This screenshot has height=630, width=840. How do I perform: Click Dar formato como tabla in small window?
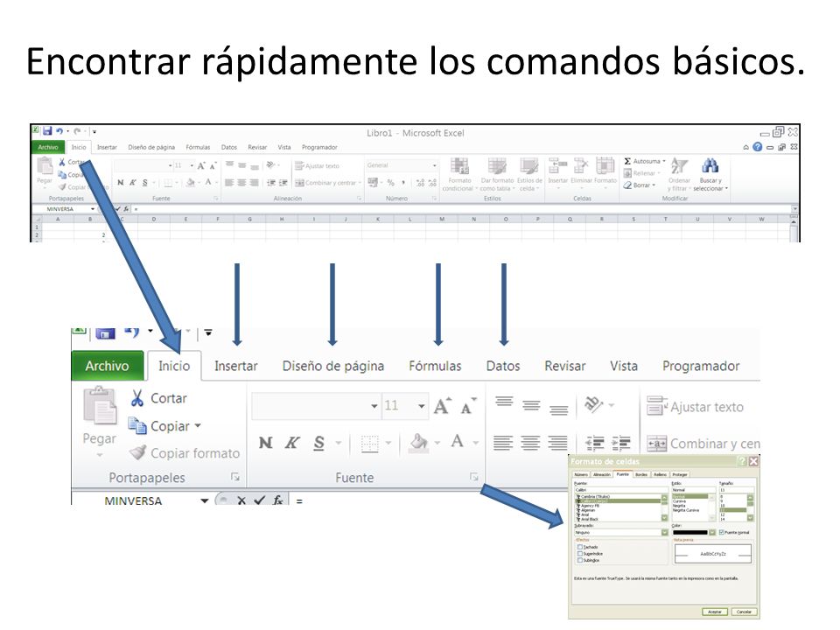(x=497, y=174)
